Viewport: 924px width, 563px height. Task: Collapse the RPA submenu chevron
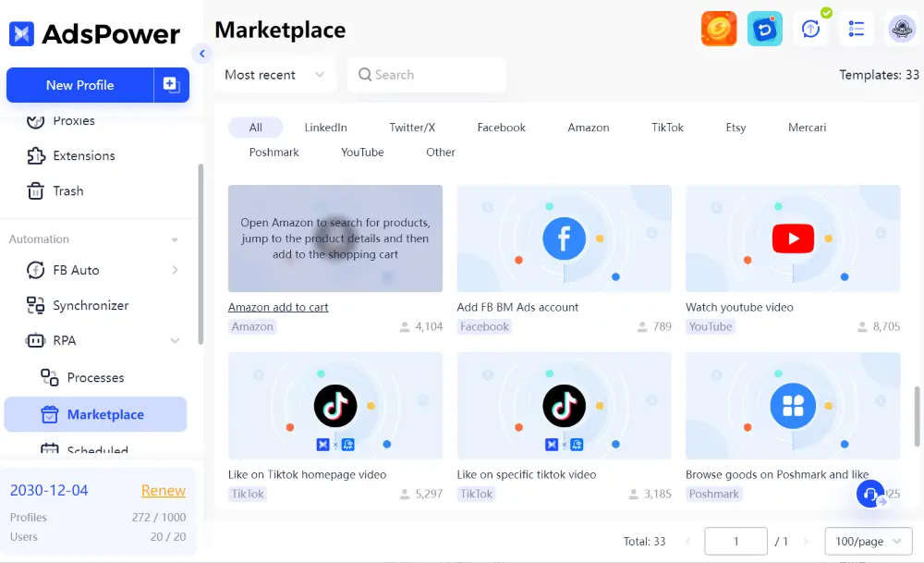(x=175, y=341)
